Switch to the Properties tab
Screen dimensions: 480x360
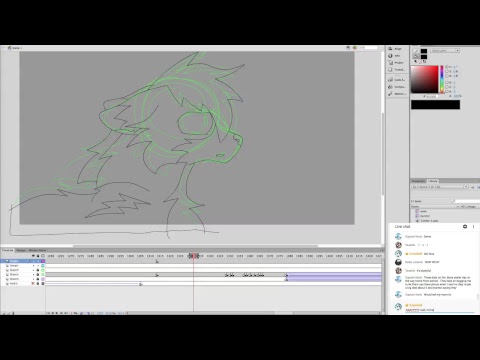(x=418, y=181)
